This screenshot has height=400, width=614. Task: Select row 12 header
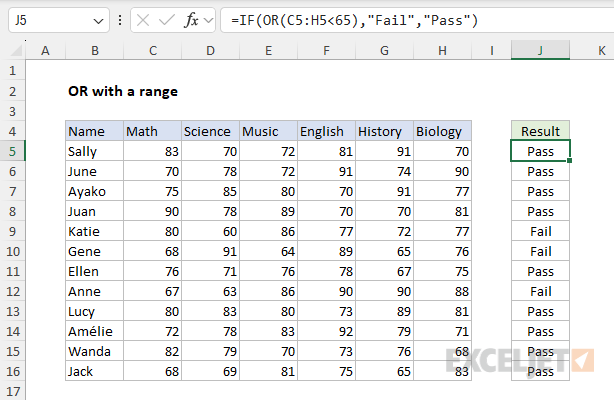click(13, 291)
